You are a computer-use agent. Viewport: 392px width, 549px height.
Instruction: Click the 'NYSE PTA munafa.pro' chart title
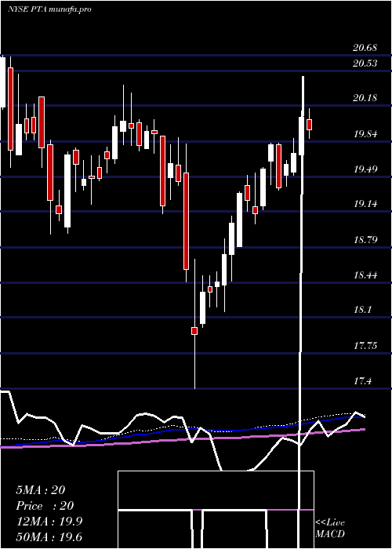click(49, 9)
